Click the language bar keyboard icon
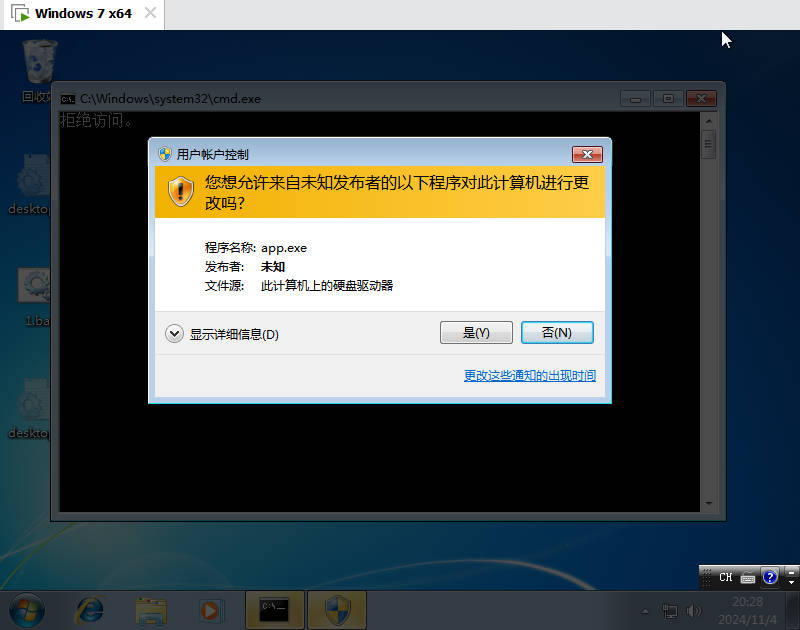Image resolution: width=800 pixels, height=630 pixels. point(748,578)
